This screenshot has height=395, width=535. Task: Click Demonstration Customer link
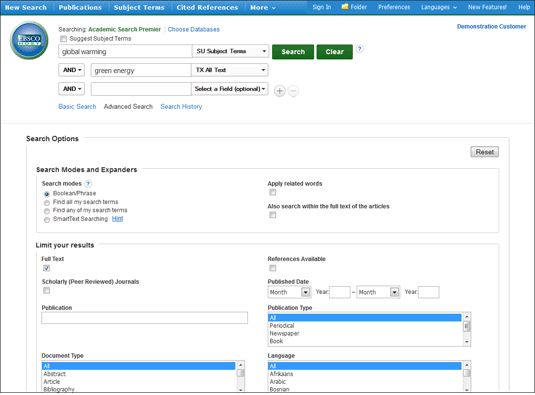[x=491, y=27]
